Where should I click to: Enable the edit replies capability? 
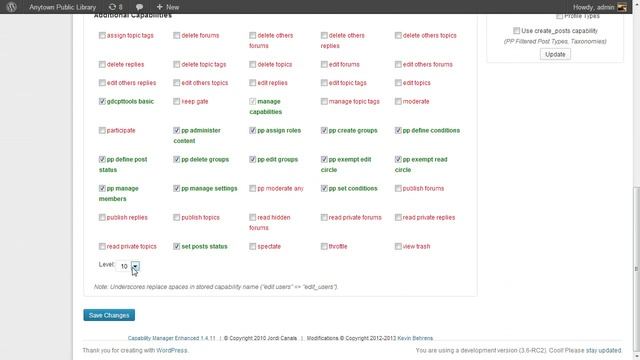(x=253, y=83)
